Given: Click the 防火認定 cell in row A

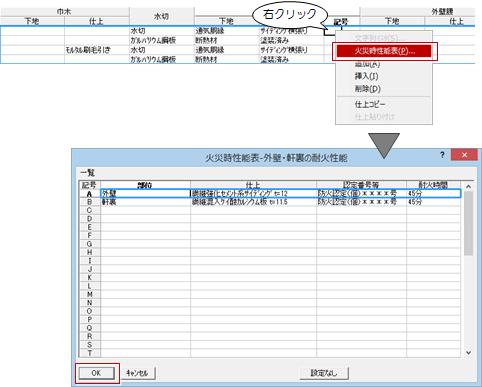Looking at the screenshot, I should click(x=361, y=194).
